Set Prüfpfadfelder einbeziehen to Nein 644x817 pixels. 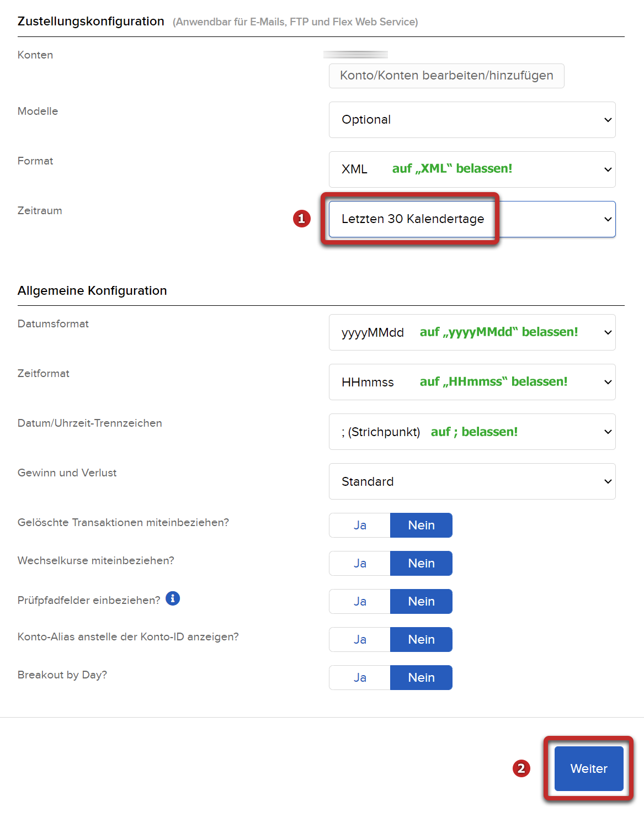[x=421, y=601]
